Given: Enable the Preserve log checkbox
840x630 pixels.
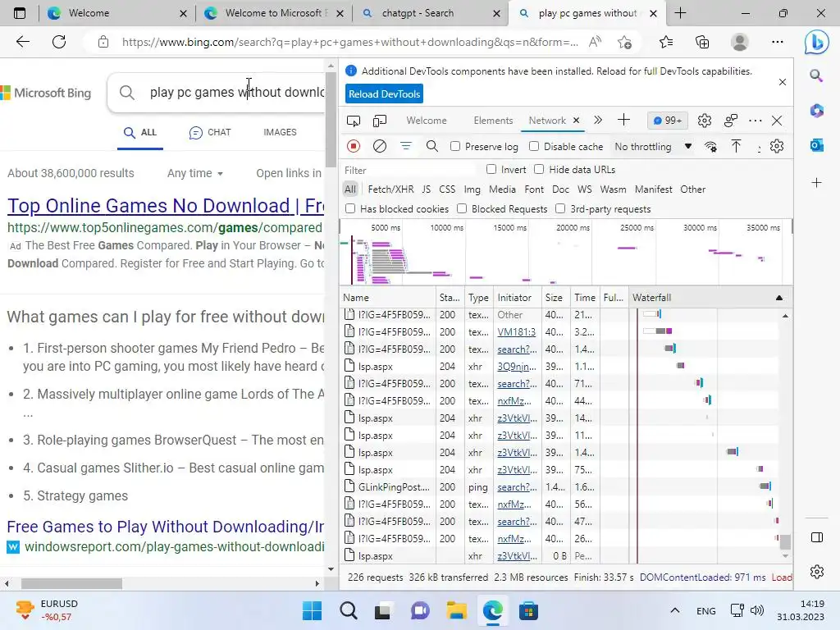Looking at the screenshot, I should [455, 146].
